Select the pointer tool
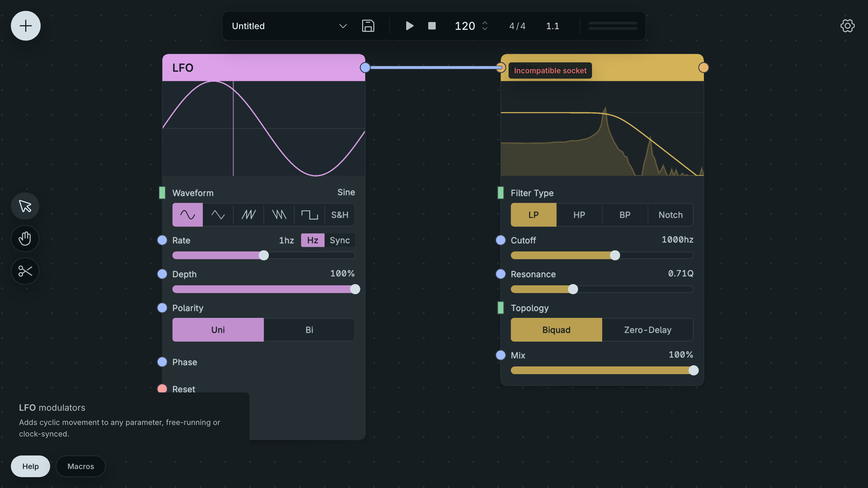Viewport: 868px width, 488px height. coord(25,206)
